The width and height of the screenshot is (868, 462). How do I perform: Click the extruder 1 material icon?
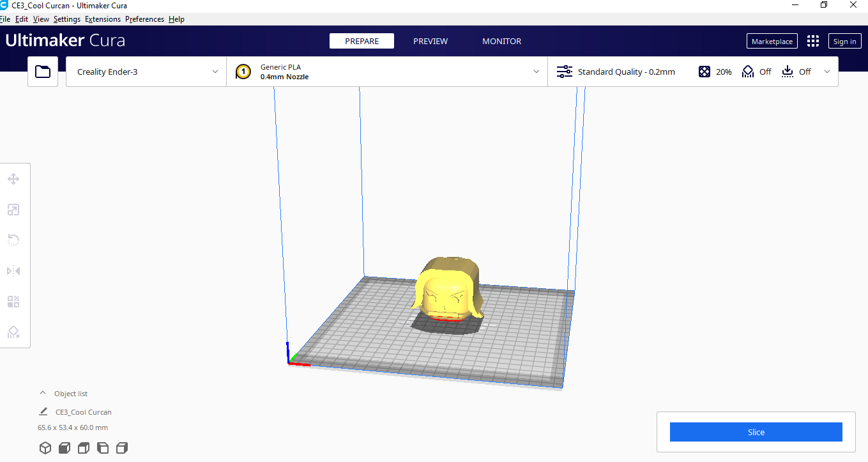(x=243, y=72)
